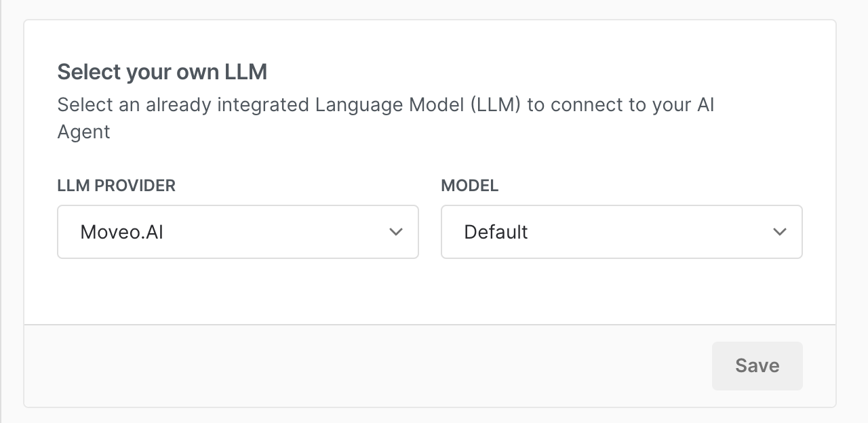Click empty white space below the LLM Provider dropdown
868x423 pixels.
click(237, 291)
